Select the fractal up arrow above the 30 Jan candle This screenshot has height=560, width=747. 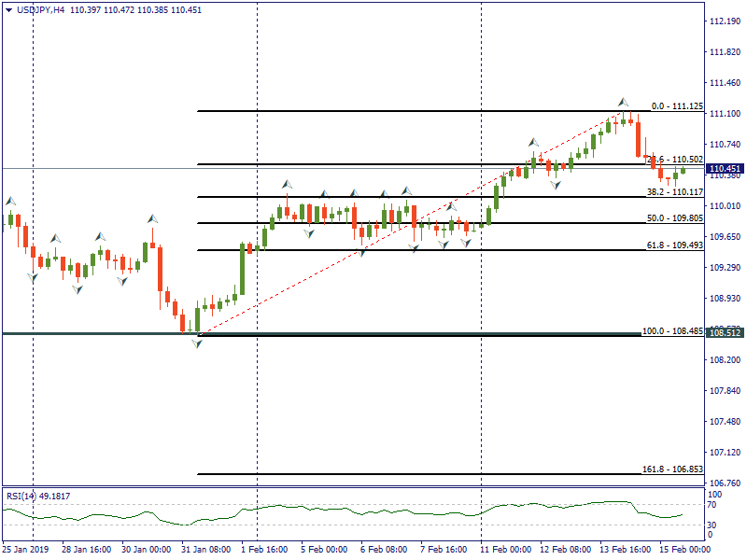tap(152, 217)
